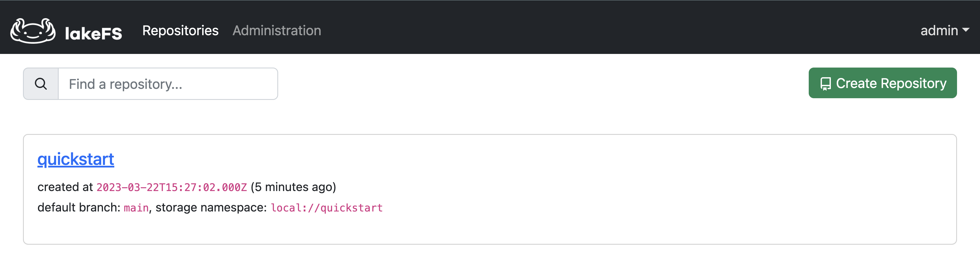Click the 'created at' label text
Screen dimensions: 980x262
click(65, 187)
